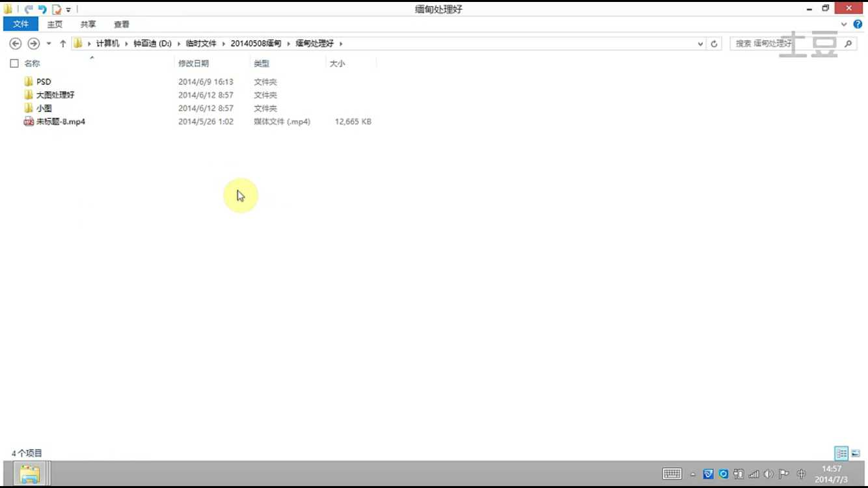Click the 4 个项目 status bar text
The image size is (868, 488).
pos(27,454)
